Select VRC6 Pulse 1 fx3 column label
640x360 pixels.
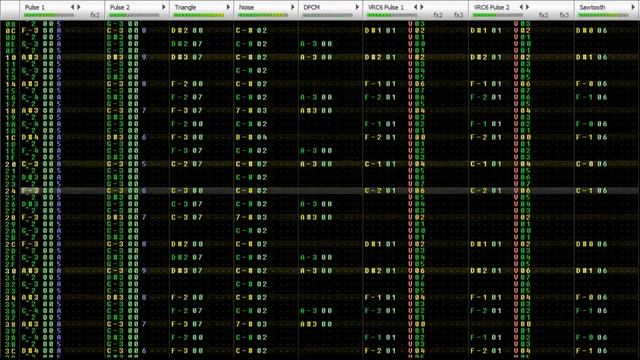tap(458, 15)
